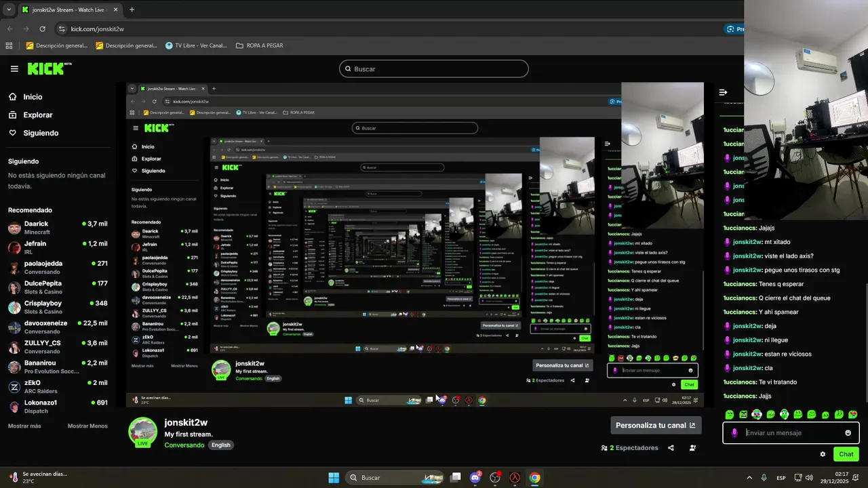The image size is (868, 488).
Task: Click the user icon beside share
Action: pos(692,448)
